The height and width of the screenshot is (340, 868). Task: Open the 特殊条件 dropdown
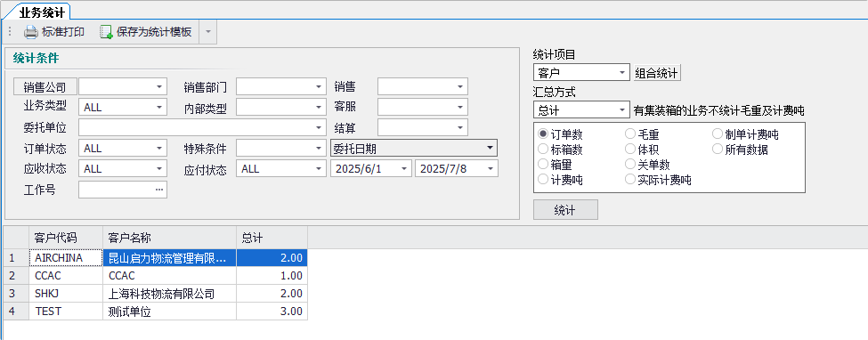[x=319, y=149]
